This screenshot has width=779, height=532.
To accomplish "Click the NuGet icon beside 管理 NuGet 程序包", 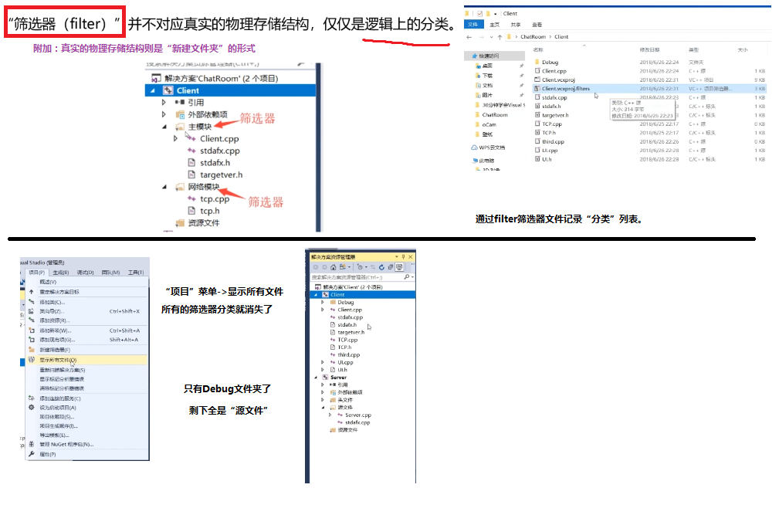I will [x=31, y=443].
